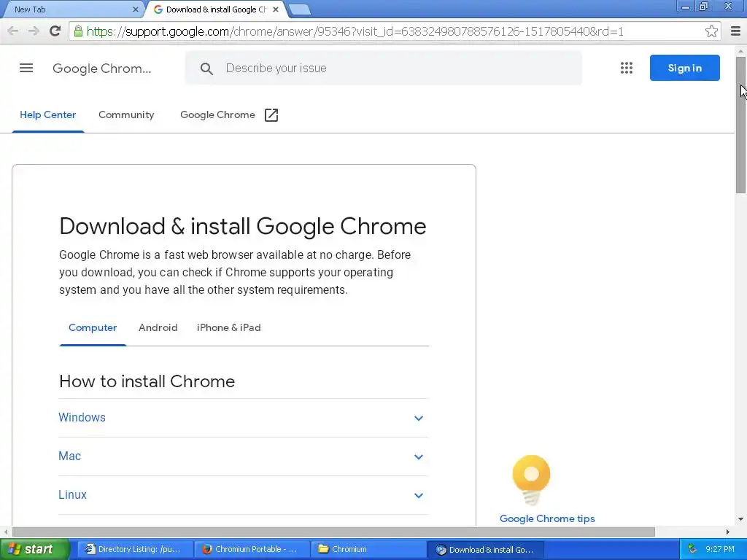Viewport: 747px width, 560px height.
Task: Close the New Tab tab
Action: click(135, 9)
